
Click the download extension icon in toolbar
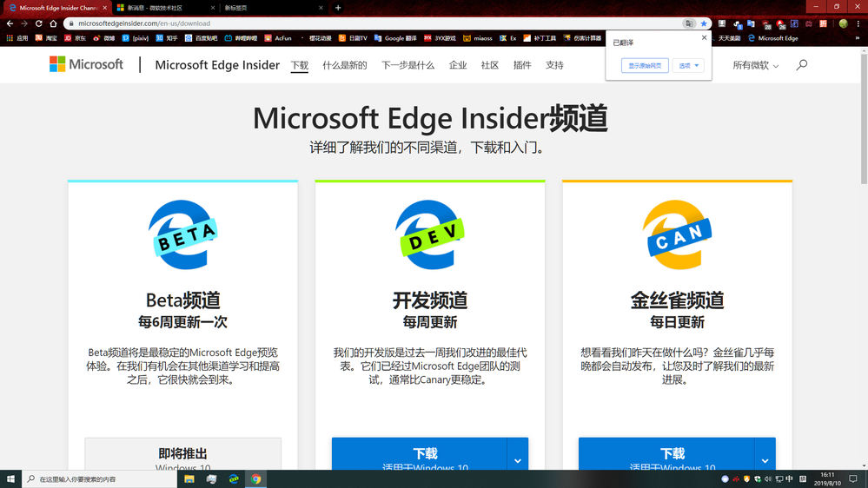722,23
